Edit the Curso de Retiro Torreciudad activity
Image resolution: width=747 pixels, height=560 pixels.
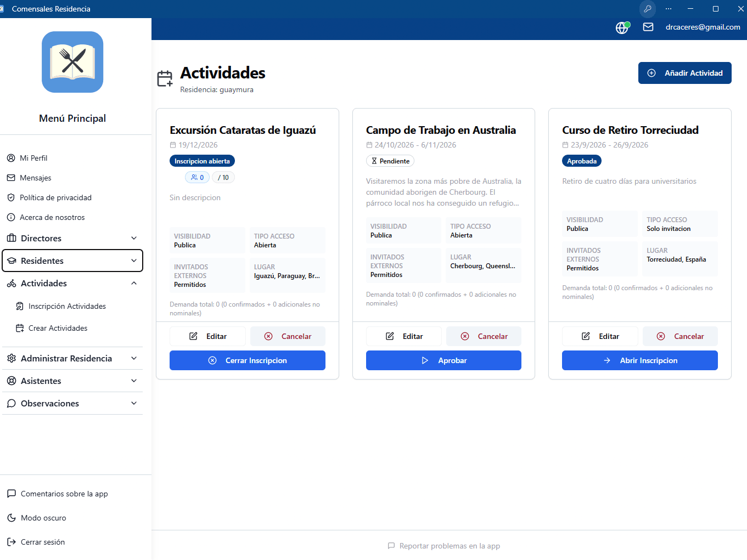(600, 336)
